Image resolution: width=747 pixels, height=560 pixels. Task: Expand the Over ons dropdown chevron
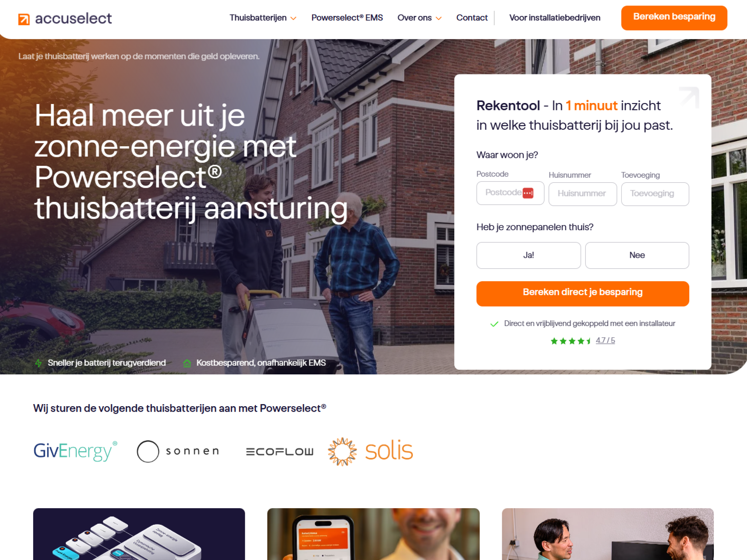pyautogui.click(x=439, y=18)
